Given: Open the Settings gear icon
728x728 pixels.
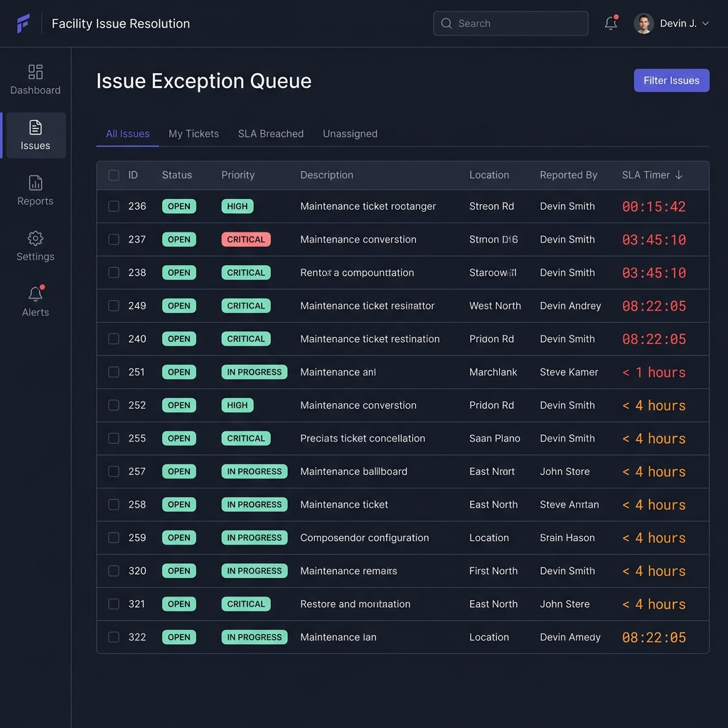Looking at the screenshot, I should pos(36,238).
